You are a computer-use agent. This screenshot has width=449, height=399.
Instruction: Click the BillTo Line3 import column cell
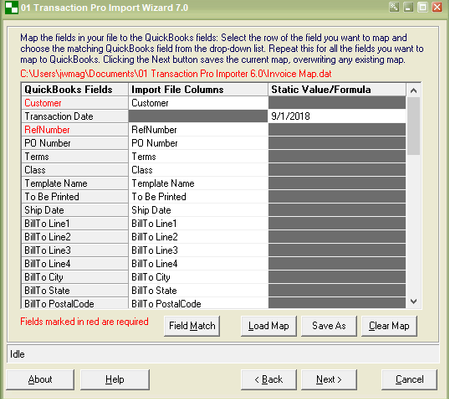198,250
